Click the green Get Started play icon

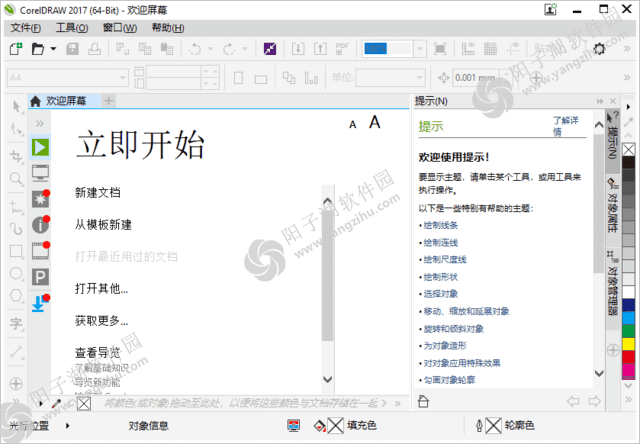(x=40, y=147)
